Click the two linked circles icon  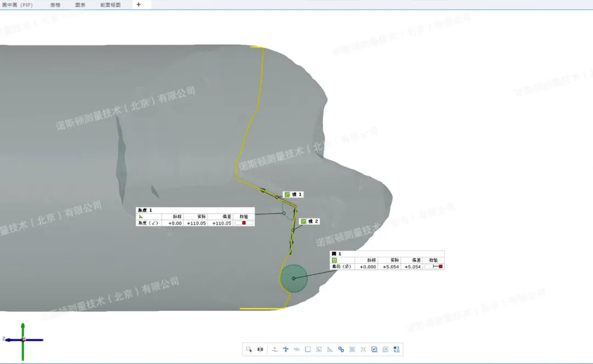(x=341, y=349)
